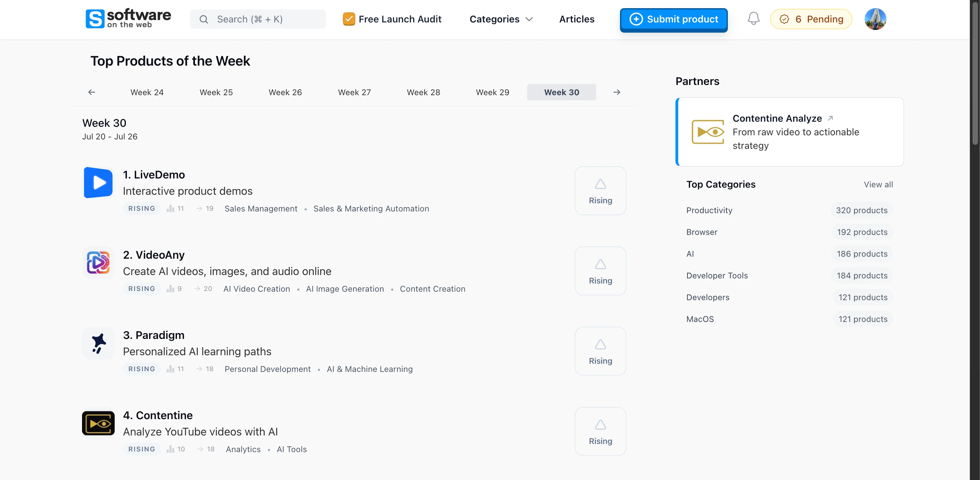Select the Week 27 tab
The image size is (980, 480).
coord(354,92)
